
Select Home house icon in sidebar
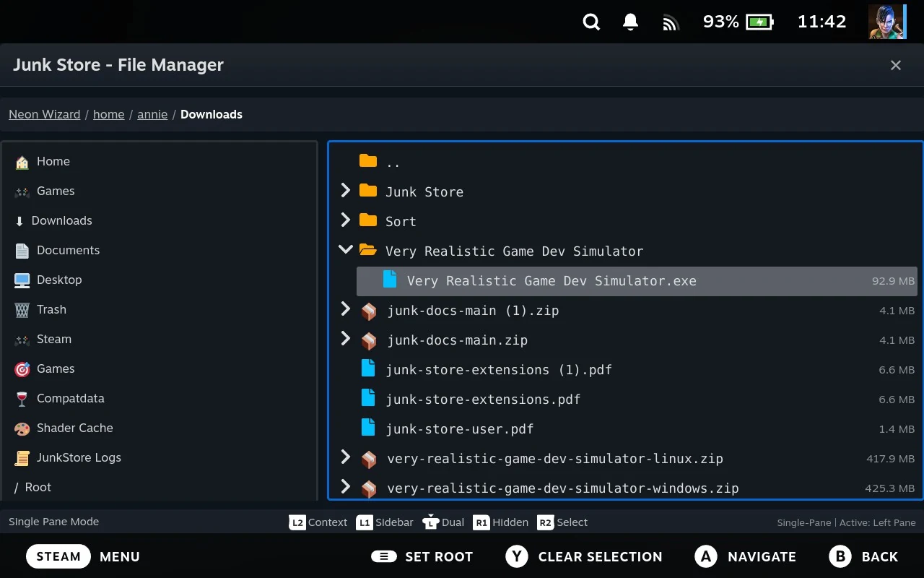(22, 162)
